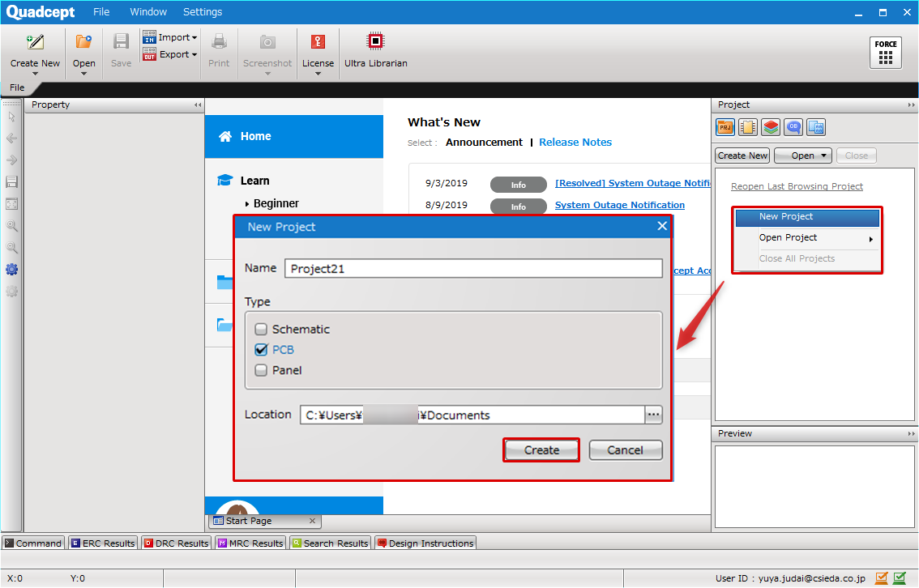Click the Location path field
This screenshot has width=919, height=588.
(472, 415)
